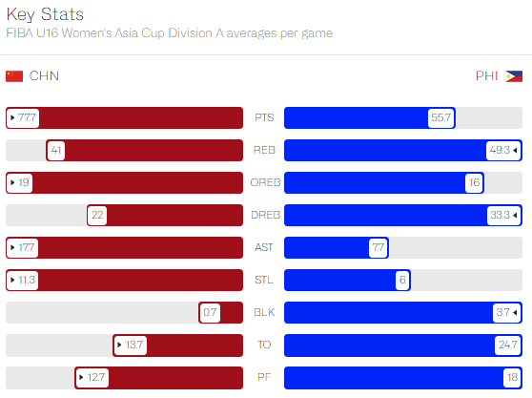This screenshot has height=398, width=532.
Task: Click the PHI 55.7 points value box
Action: [441, 117]
